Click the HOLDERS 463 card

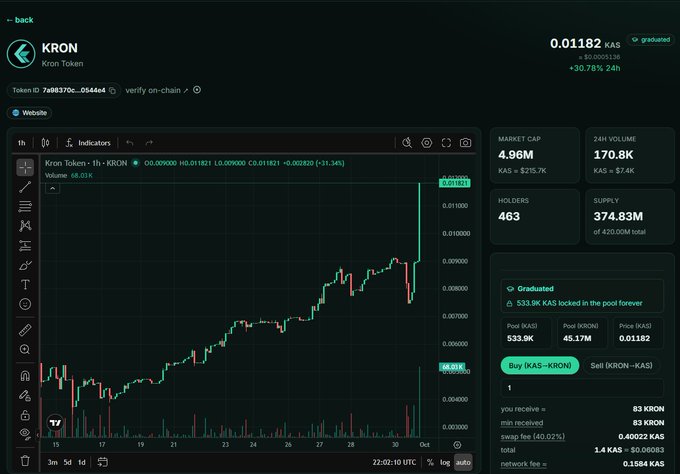[535, 216]
